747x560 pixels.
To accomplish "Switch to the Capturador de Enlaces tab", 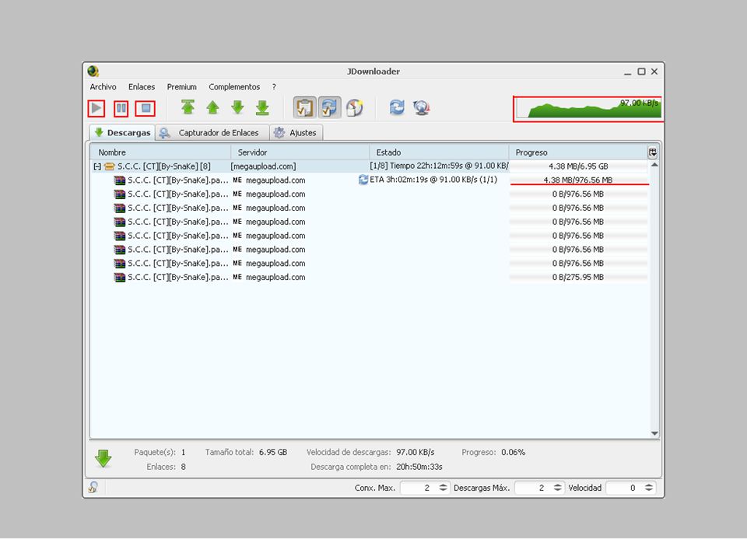I will [212, 132].
